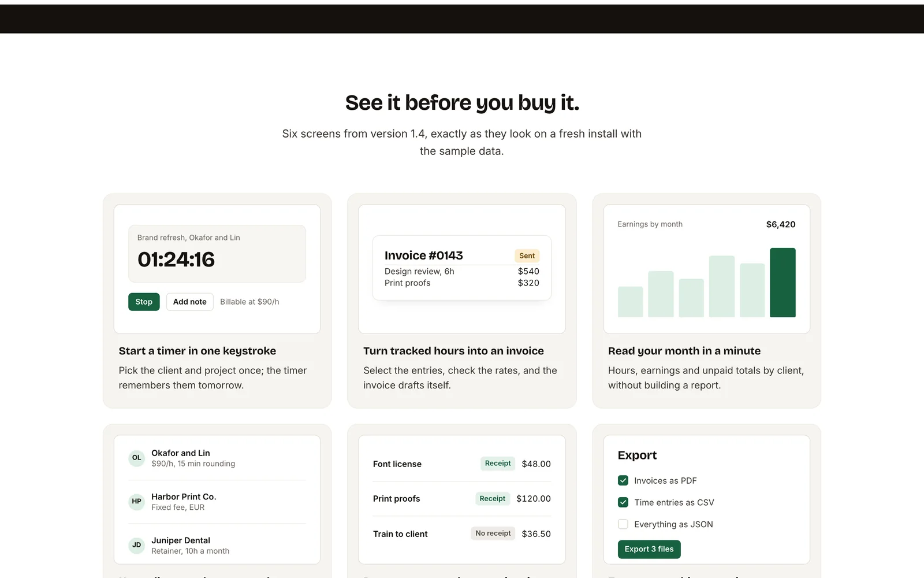Screen dimensions: 924x578
Task: Select the "Design review, 6h" invoice line
Action: 419,271
